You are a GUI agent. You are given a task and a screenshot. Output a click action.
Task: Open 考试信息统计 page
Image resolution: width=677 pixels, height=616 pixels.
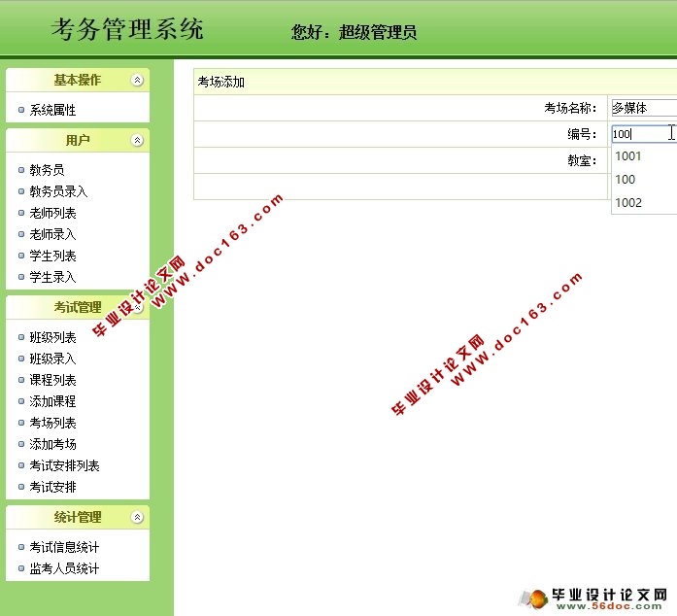pos(64,547)
